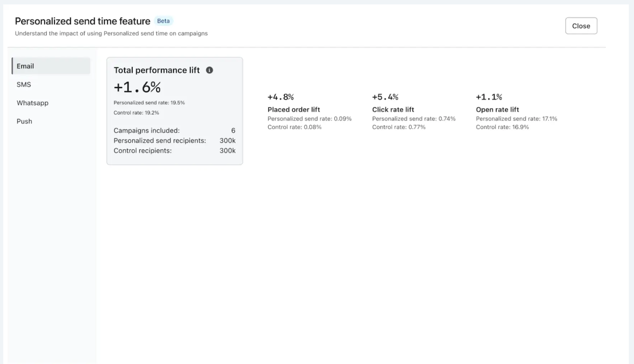The width and height of the screenshot is (634, 364).
Task: Click the Personalized send time feature heading
Action: click(82, 21)
